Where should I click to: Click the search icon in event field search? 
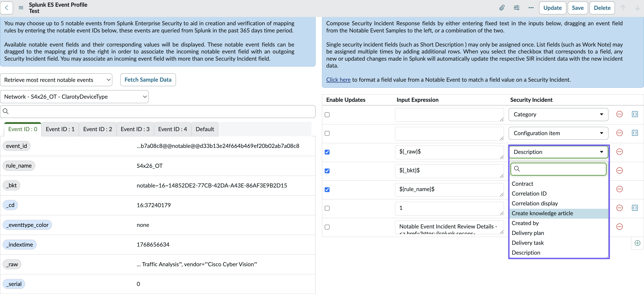[x=6, y=111]
